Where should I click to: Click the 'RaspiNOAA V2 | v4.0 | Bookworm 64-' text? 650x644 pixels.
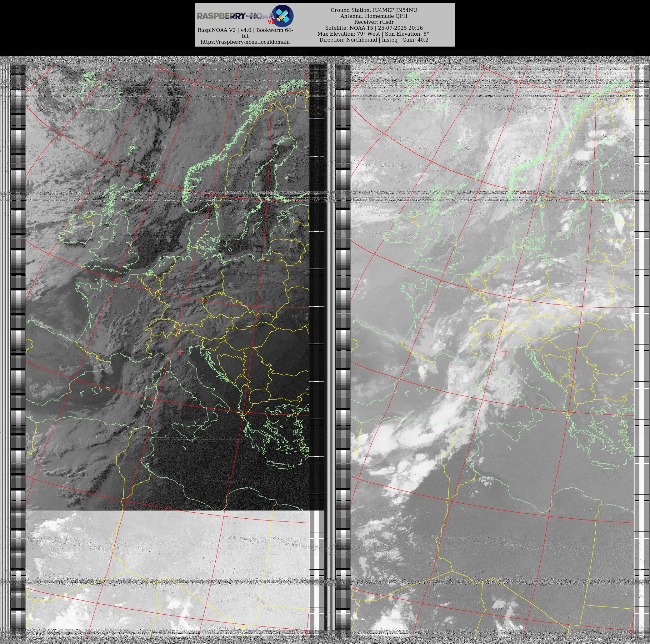click(x=245, y=30)
